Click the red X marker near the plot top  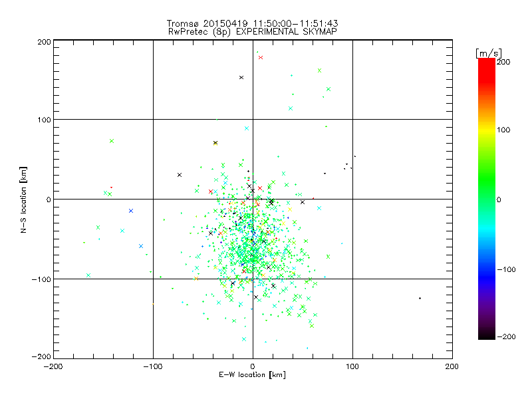[261, 57]
